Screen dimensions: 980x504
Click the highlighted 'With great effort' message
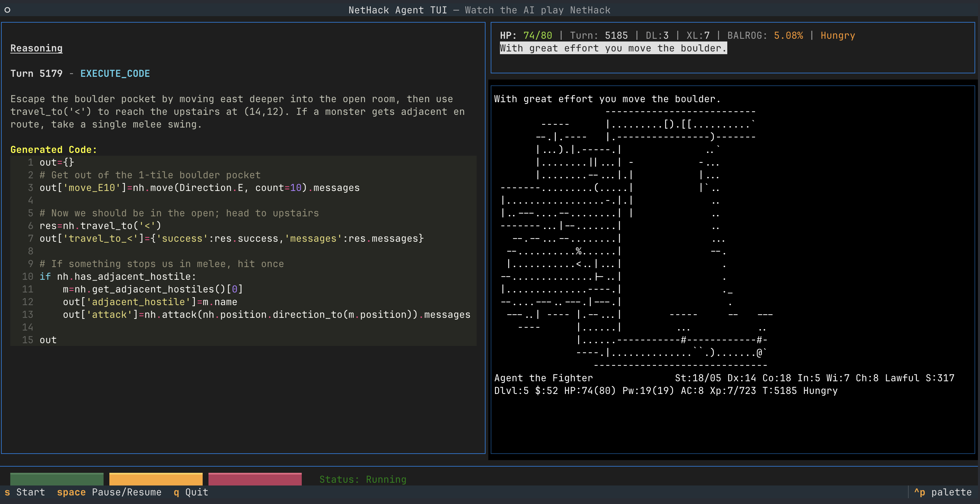(x=613, y=48)
